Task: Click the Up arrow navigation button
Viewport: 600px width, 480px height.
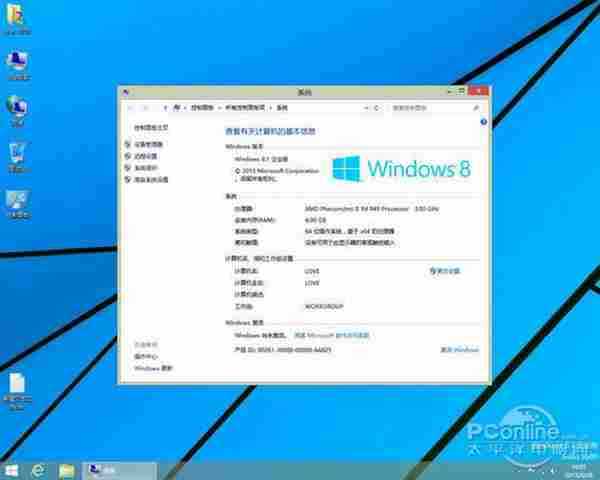Action: (x=162, y=106)
